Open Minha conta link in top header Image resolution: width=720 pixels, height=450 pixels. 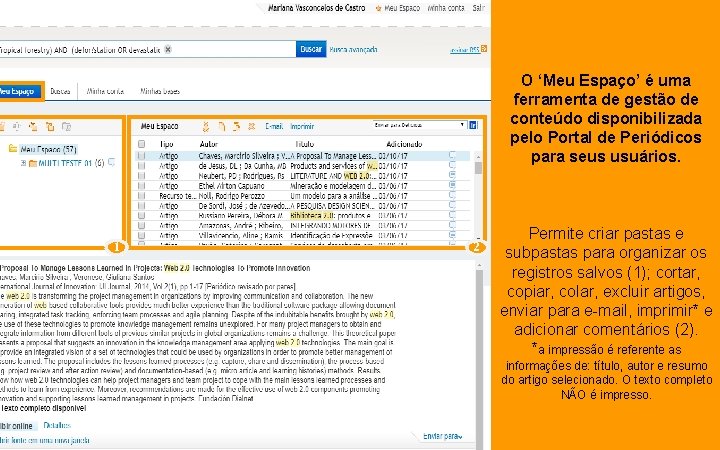pos(445,8)
